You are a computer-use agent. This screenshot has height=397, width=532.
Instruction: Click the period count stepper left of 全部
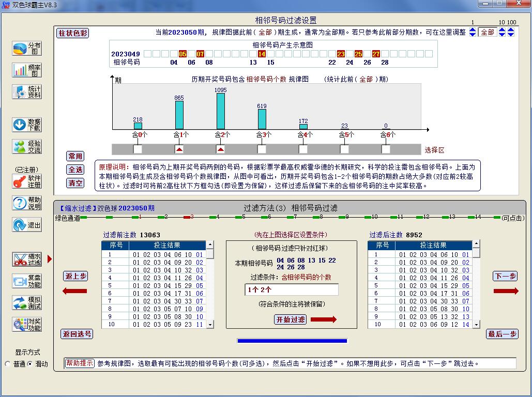point(472,32)
